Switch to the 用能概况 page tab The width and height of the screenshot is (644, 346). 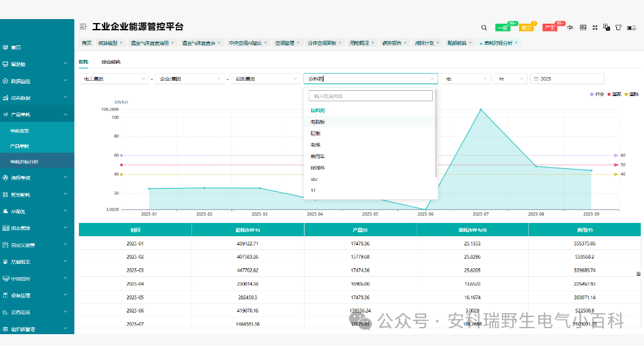coord(359,43)
